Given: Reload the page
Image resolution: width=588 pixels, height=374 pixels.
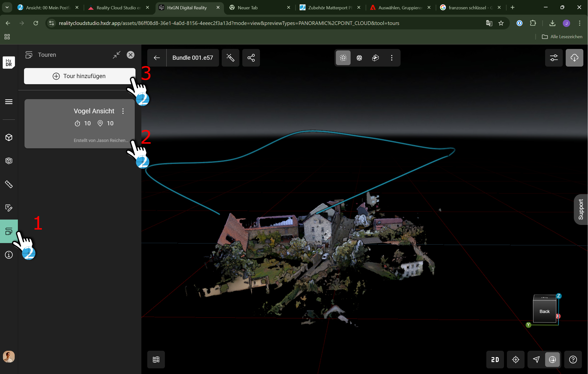Looking at the screenshot, I should click(x=36, y=23).
